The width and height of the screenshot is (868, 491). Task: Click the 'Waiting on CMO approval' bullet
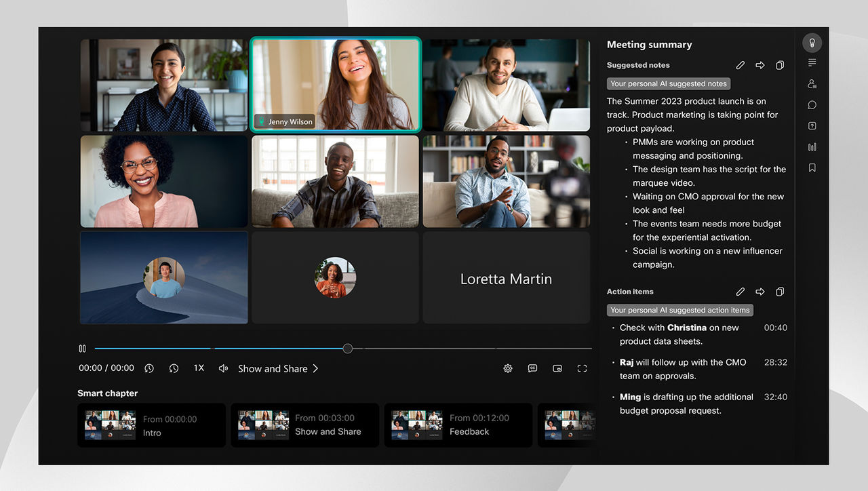tap(708, 203)
